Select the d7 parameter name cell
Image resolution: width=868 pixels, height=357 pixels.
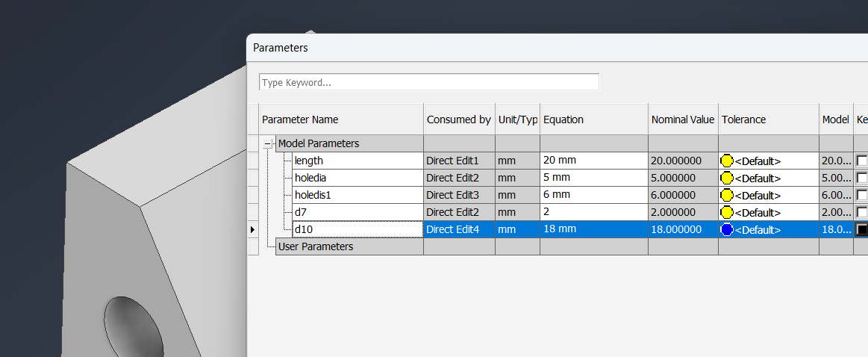(357, 212)
